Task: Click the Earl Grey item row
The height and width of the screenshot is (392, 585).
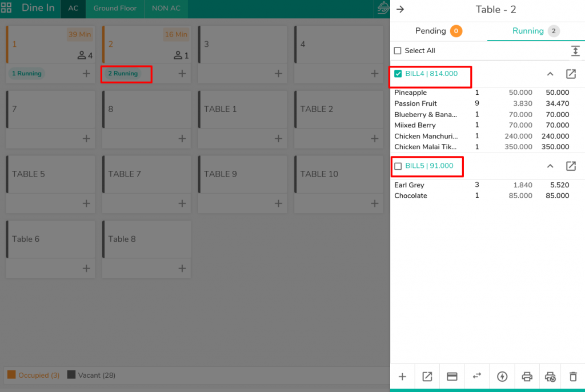Action: pos(482,185)
